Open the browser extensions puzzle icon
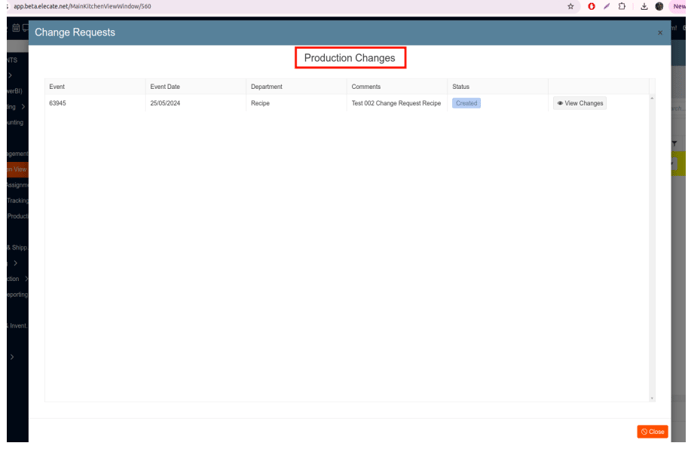688x449 pixels. point(622,6)
